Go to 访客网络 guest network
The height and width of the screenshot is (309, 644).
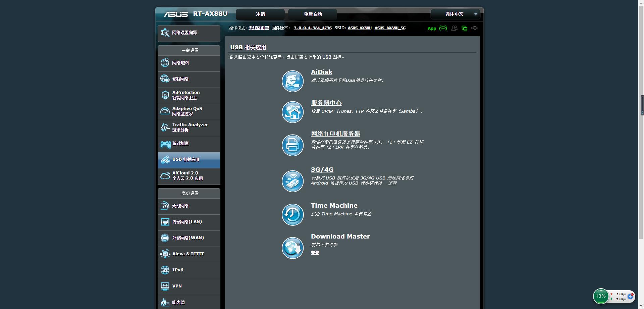tap(189, 79)
